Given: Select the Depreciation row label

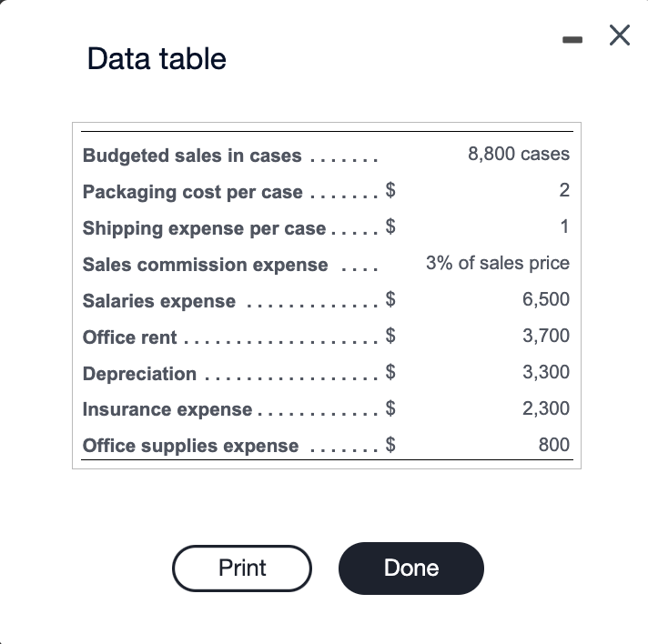Looking at the screenshot, I should [x=139, y=374].
